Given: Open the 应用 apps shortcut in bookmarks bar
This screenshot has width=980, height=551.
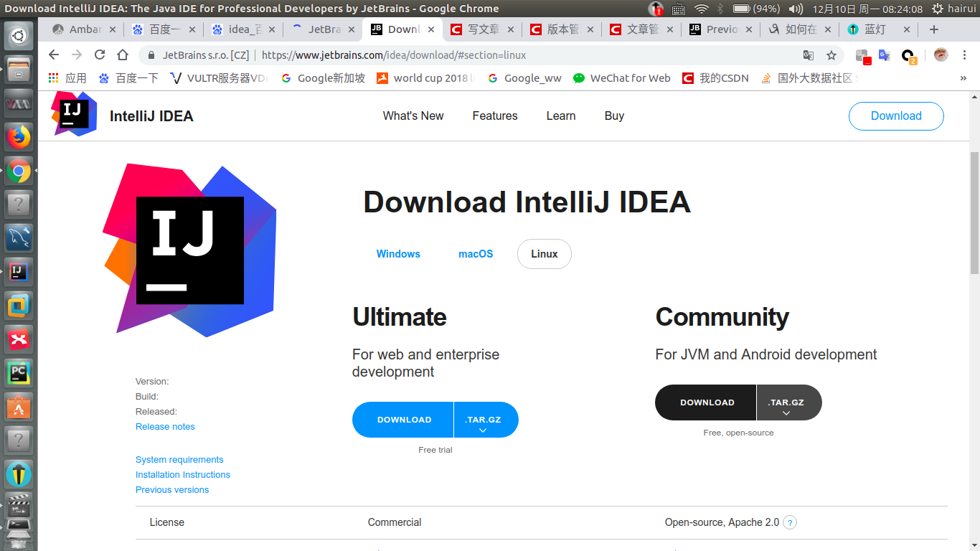Looking at the screenshot, I should (x=67, y=78).
